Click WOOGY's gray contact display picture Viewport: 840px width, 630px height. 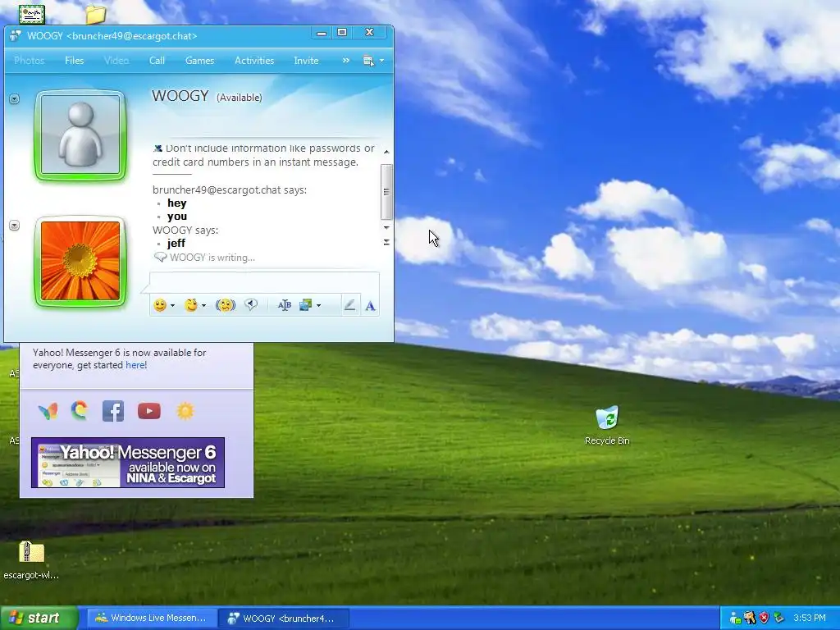pyautogui.click(x=80, y=135)
